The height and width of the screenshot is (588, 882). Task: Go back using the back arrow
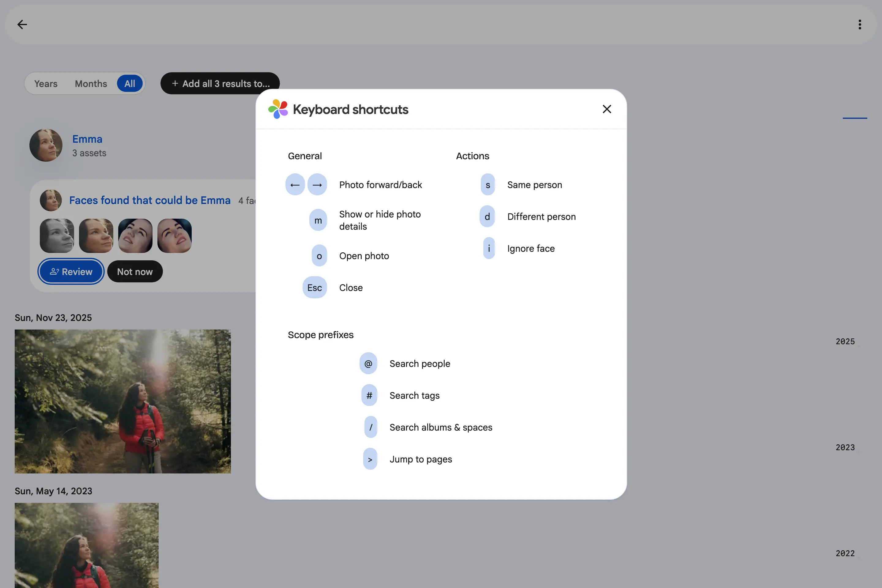coord(22,24)
